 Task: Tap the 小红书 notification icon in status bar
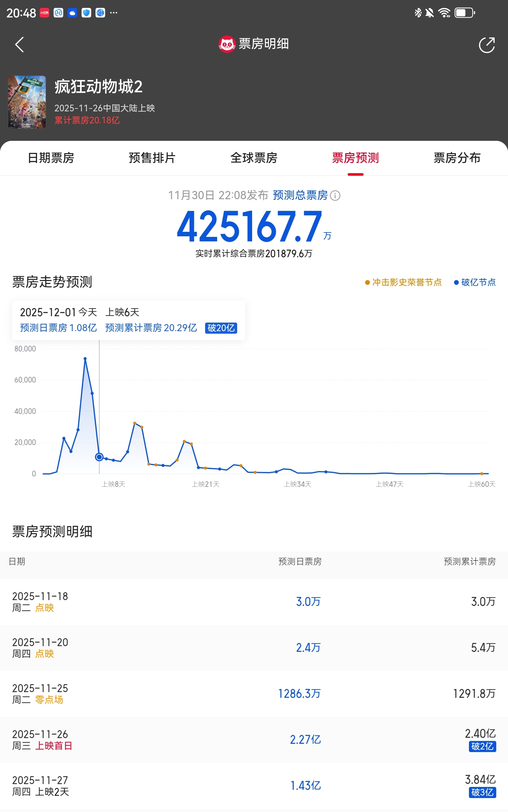[44, 13]
